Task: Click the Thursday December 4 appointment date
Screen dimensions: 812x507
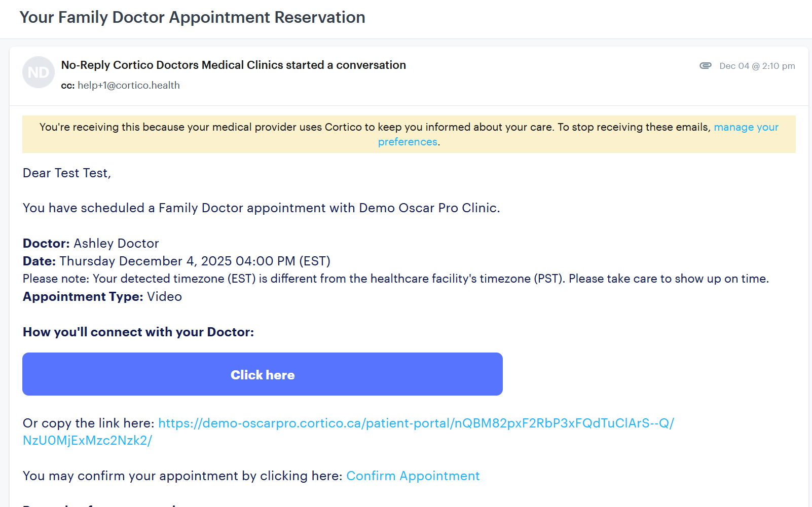Action: point(195,261)
